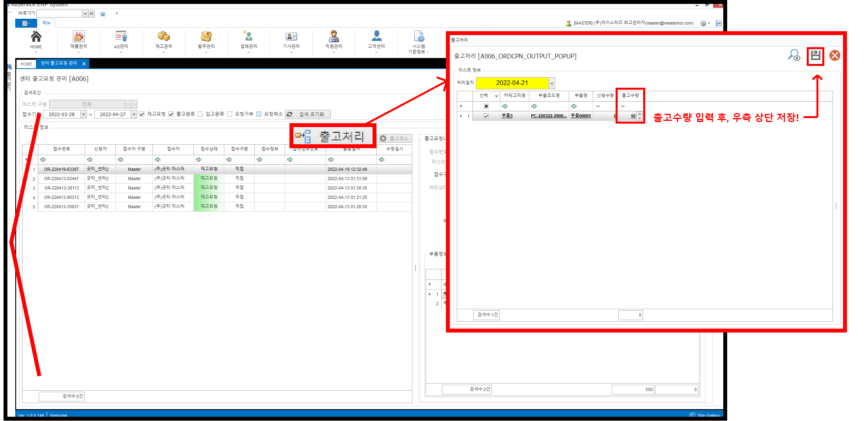Select order row OR-220413-35637

click(217, 207)
